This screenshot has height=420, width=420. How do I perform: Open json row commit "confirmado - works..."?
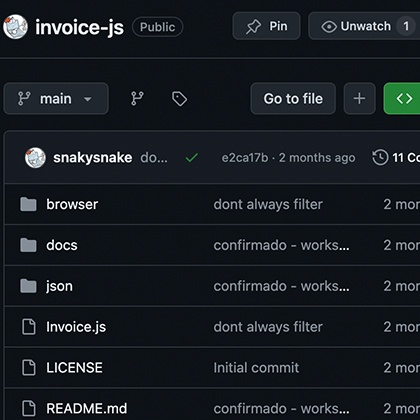click(x=282, y=286)
